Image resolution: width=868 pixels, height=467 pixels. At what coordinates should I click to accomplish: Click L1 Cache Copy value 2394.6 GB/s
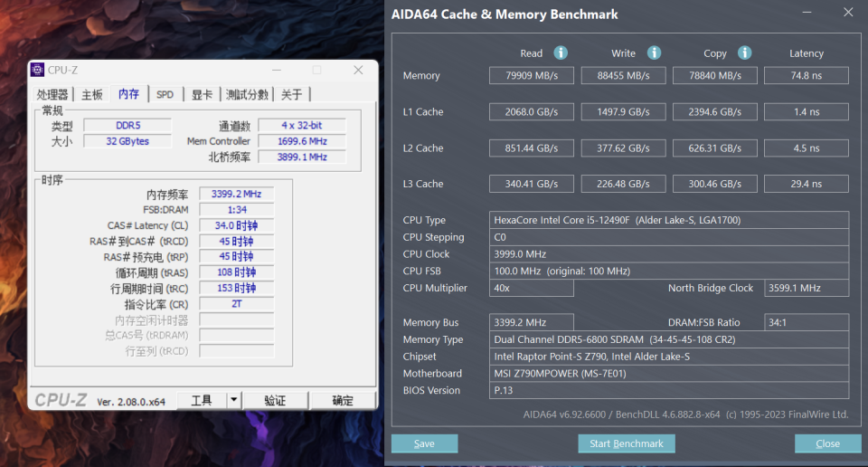714,111
